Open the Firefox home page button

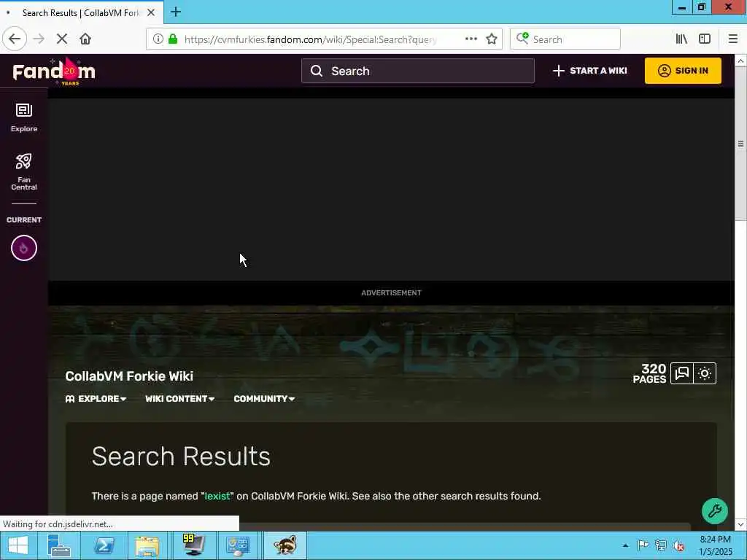85,39
